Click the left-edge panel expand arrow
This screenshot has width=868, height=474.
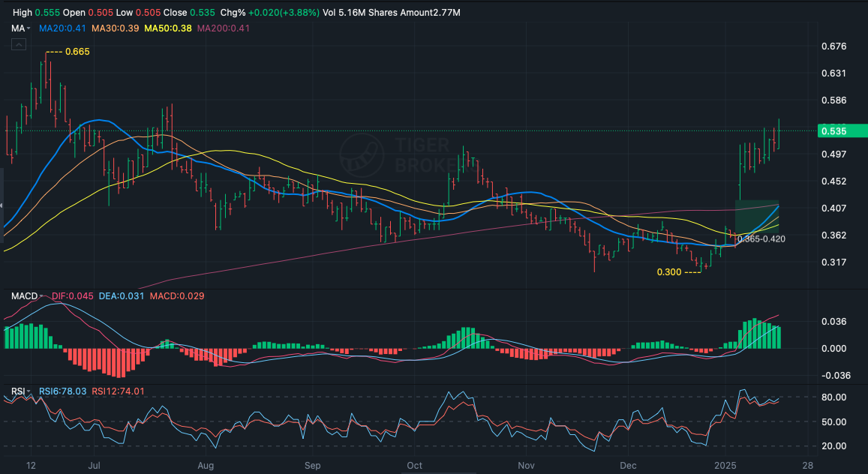point(2,205)
